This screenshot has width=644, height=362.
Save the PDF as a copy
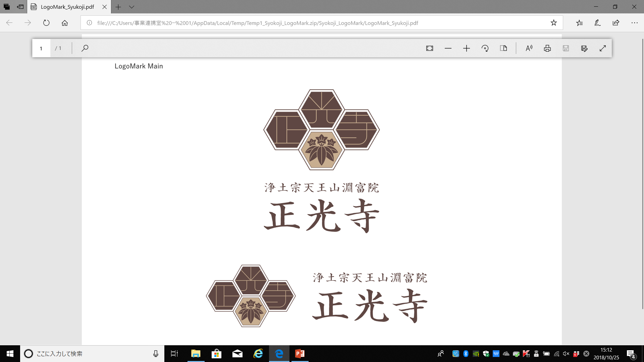point(584,48)
